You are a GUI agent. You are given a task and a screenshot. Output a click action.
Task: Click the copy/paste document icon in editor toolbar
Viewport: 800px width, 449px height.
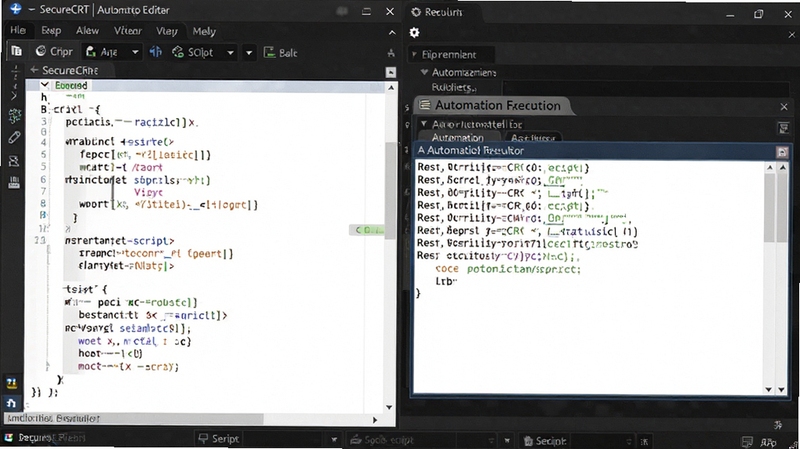tap(16, 51)
